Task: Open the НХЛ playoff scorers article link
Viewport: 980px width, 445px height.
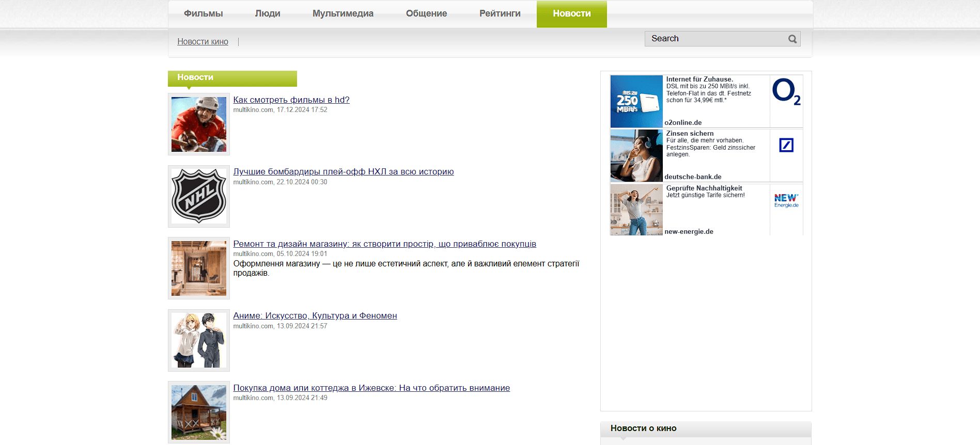Action: [344, 171]
